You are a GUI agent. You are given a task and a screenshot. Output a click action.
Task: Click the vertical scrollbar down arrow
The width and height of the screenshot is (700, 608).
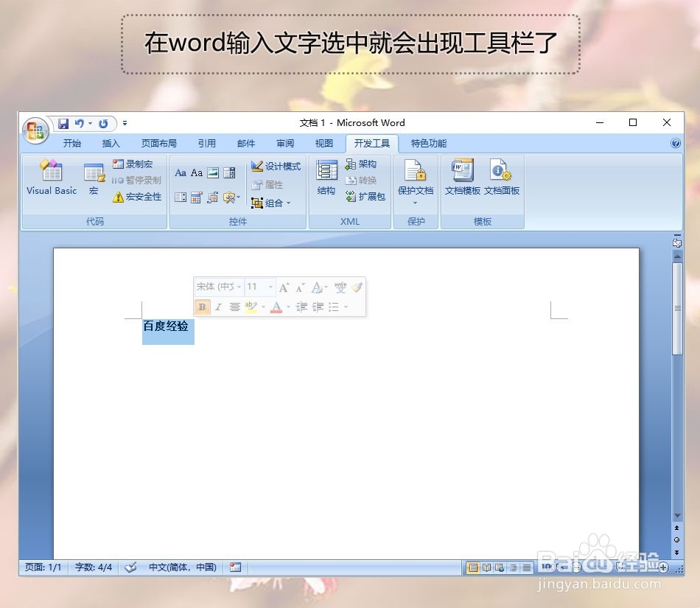click(x=677, y=516)
